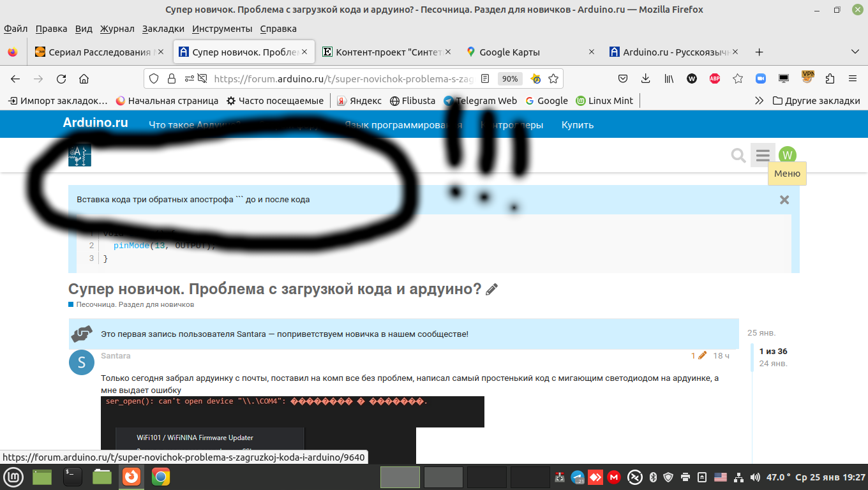Switch keyboard layout via US flag

click(721, 477)
